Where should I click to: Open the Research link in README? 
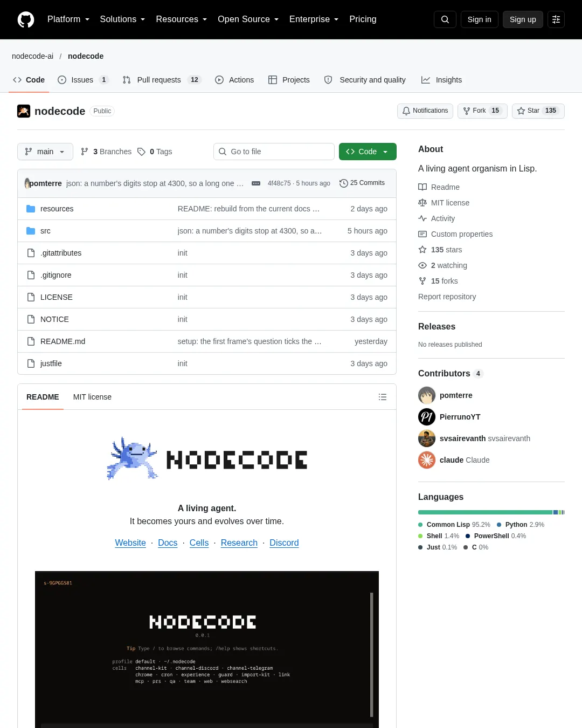pos(239,543)
